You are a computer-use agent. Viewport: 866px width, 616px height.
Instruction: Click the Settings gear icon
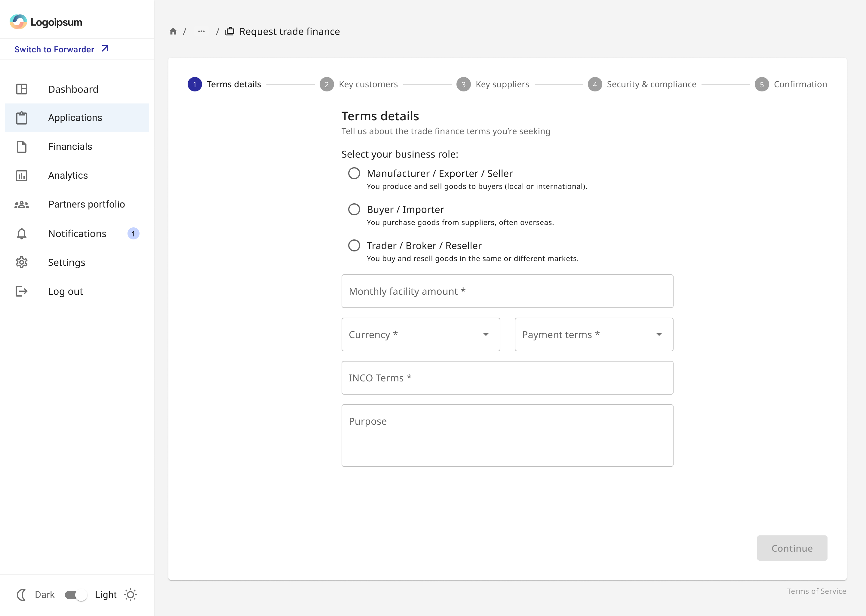click(x=22, y=263)
